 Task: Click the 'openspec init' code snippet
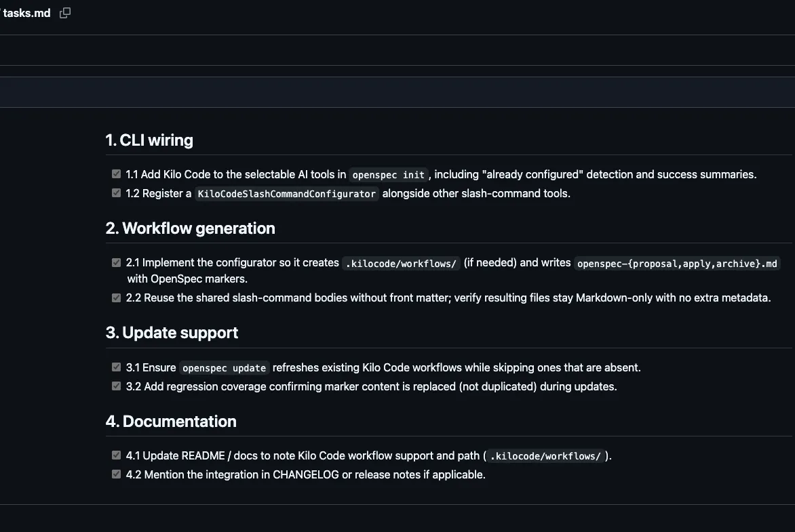[389, 175]
